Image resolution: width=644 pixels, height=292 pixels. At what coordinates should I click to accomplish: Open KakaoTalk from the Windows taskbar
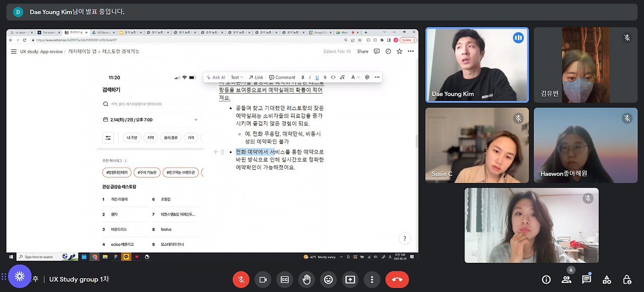(126, 257)
